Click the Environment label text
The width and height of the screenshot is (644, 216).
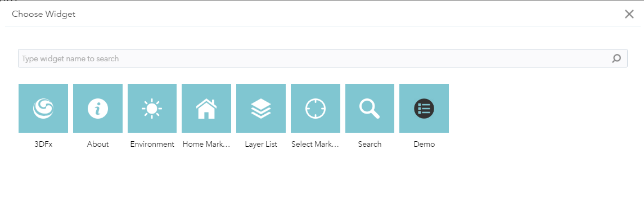coord(152,144)
